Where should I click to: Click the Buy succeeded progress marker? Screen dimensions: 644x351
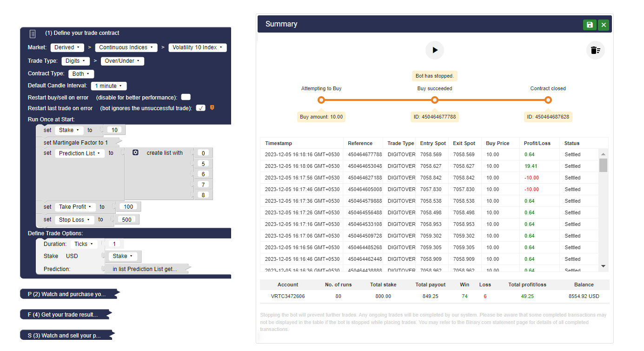(x=434, y=99)
